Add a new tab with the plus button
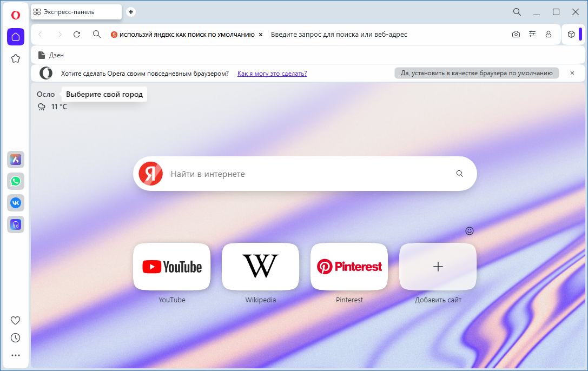The height and width of the screenshot is (371, 588). pos(131,12)
